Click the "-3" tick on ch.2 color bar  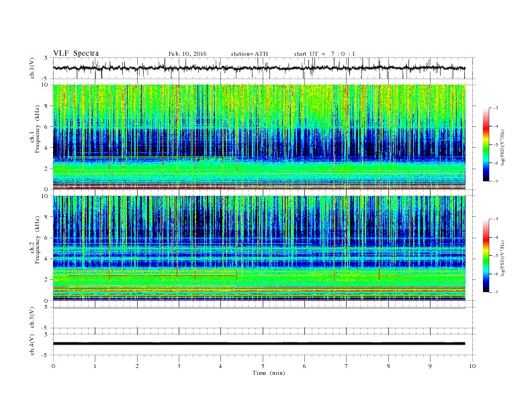pos(495,219)
